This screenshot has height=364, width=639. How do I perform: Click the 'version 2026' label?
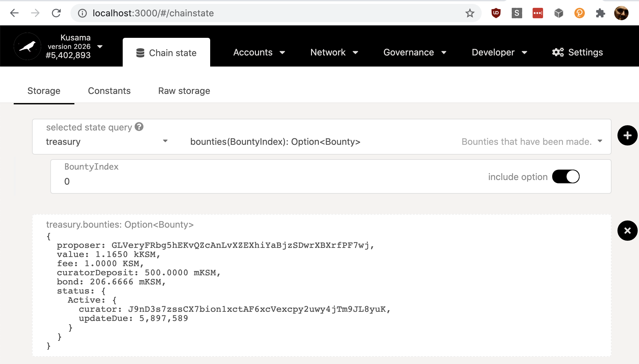click(69, 46)
